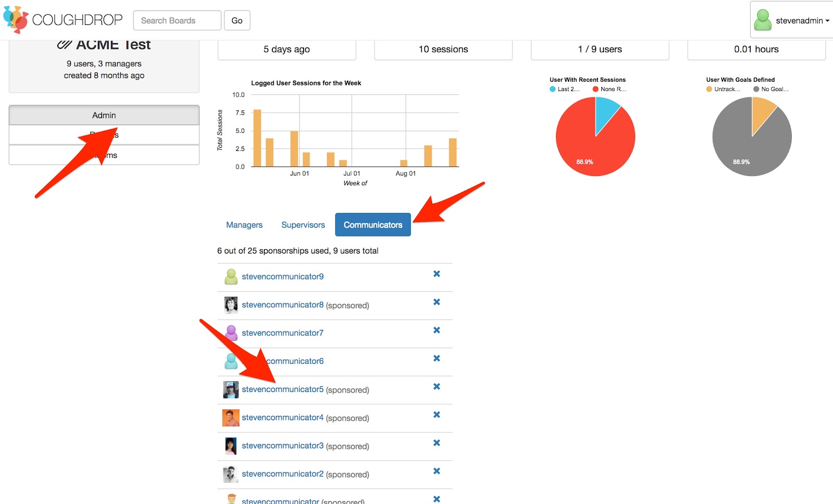833x504 pixels.
Task: Click stevencommunicator5's profile photo
Action: pyautogui.click(x=231, y=389)
